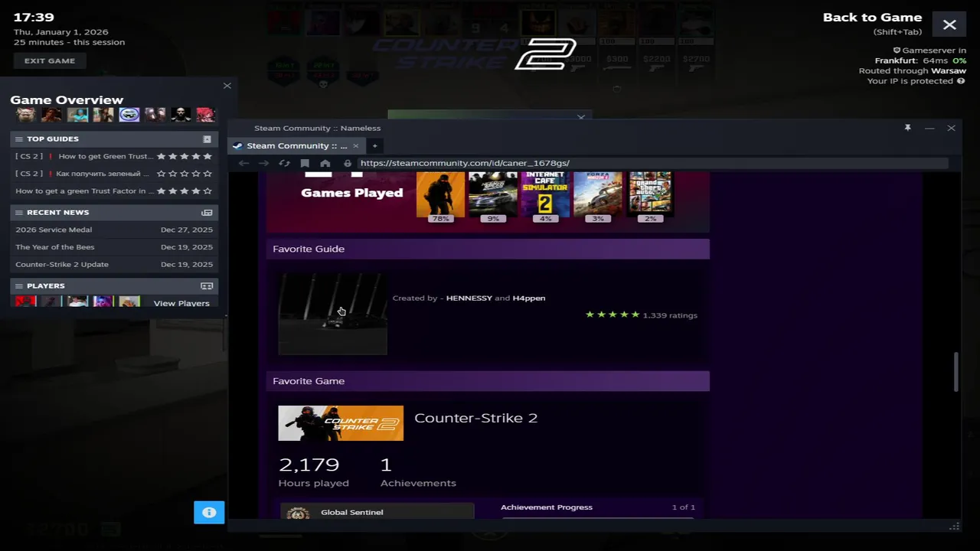The width and height of the screenshot is (980, 551).
Task: Open Internet Cafe Simulator 2 thumbnail
Action: tap(545, 194)
